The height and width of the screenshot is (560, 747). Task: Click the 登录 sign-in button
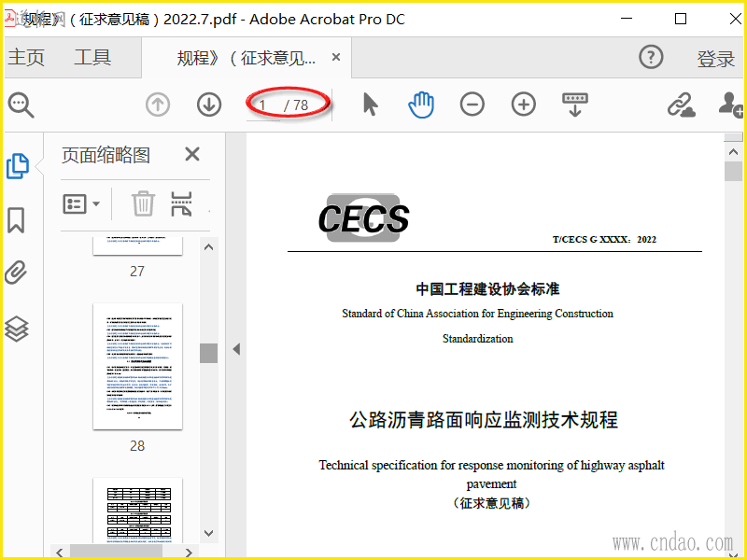tap(715, 59)
